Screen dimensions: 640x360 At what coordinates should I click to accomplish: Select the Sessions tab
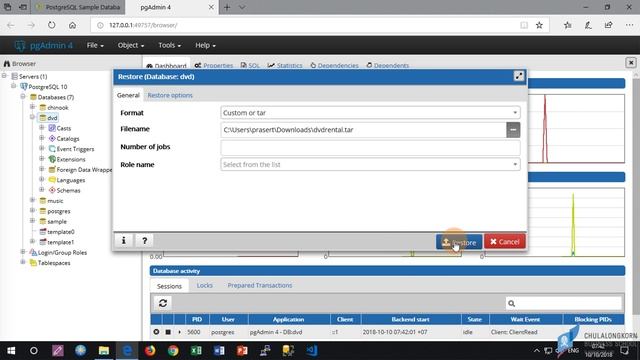[169, 286]
